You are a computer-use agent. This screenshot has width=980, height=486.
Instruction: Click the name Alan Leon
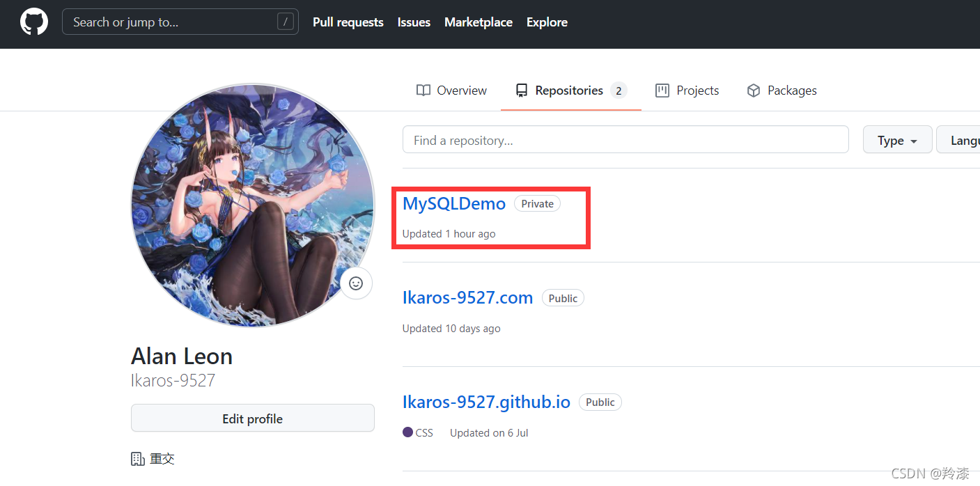182,356
